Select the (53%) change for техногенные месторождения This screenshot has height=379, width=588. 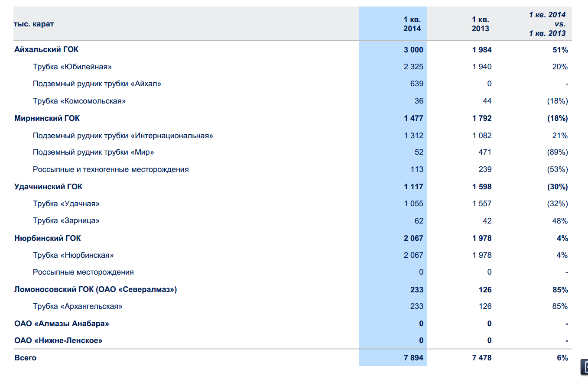click(x=557, y=169)
